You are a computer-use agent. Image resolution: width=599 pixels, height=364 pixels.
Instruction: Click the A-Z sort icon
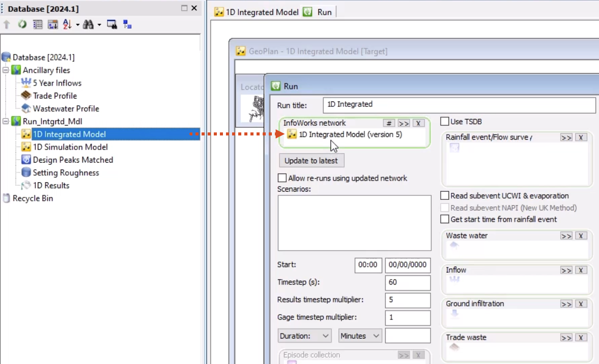67,24
